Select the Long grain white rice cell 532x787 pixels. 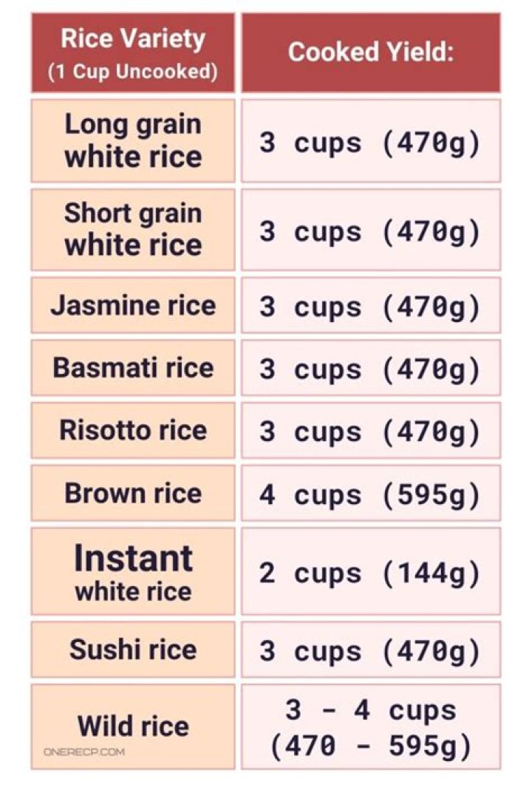point(133,141)
